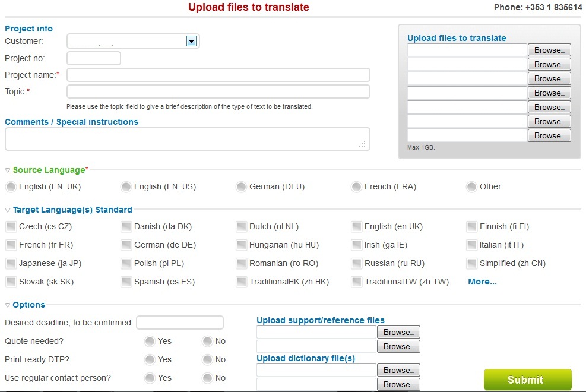Check Simplified (zh CN) target language
The width and height of the screenshot is (586, 392).
(471, 264)
